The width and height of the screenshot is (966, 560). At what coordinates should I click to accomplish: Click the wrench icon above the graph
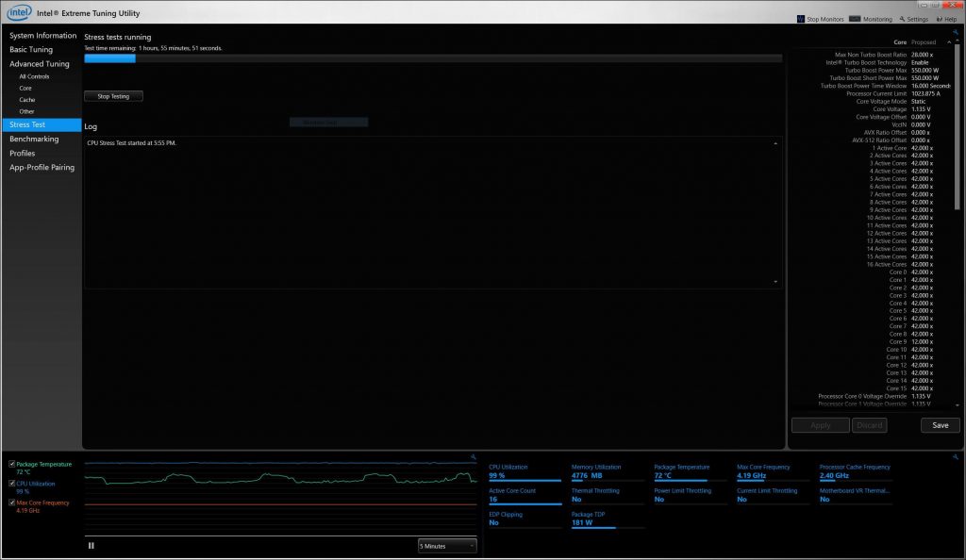click(x=472, y=457)
